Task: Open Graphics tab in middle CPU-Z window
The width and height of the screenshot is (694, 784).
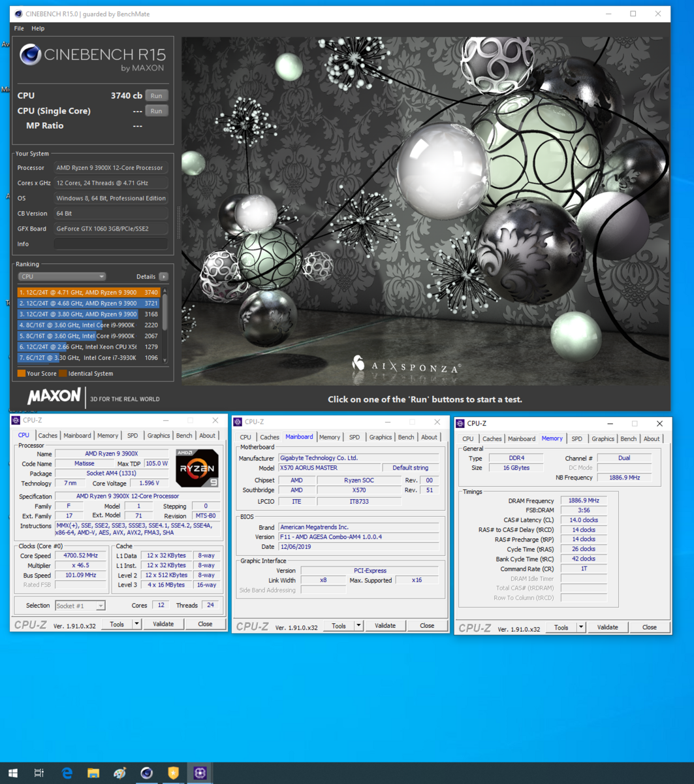Action: 380,437
